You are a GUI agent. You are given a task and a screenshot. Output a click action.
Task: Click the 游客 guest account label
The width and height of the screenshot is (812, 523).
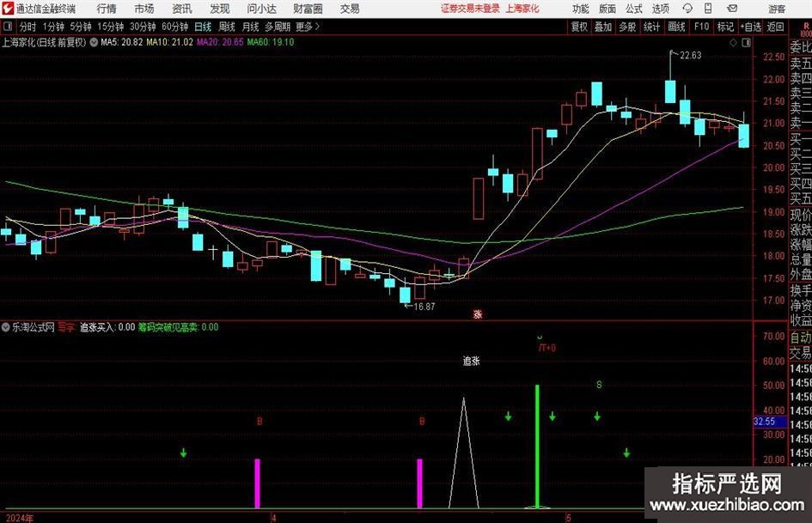tap(776, 9)
